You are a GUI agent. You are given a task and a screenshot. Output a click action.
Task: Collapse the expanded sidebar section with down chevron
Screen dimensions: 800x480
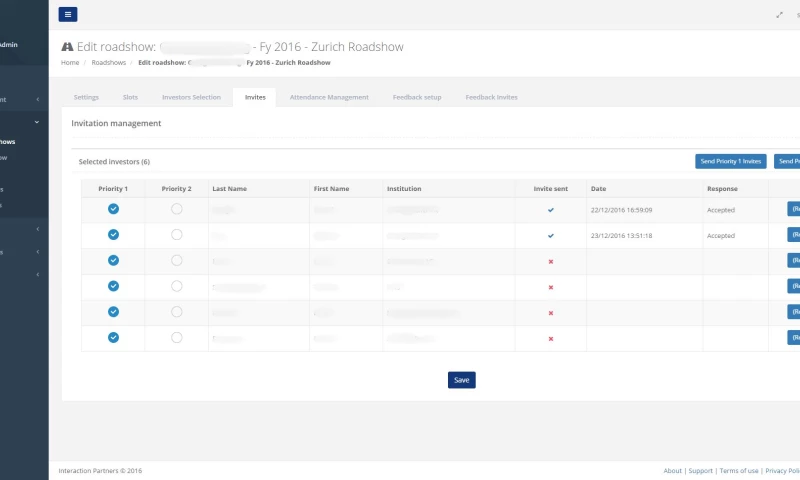click(37, 122)
